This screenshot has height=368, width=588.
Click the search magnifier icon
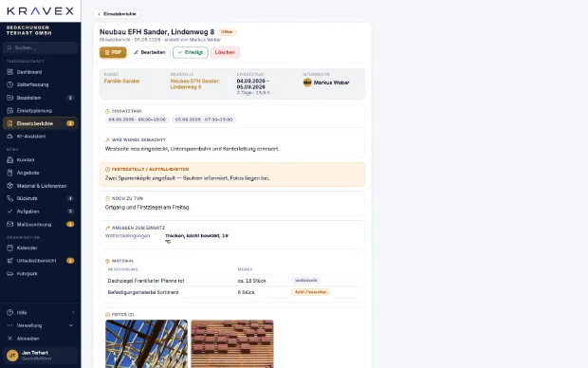(9, 47)
